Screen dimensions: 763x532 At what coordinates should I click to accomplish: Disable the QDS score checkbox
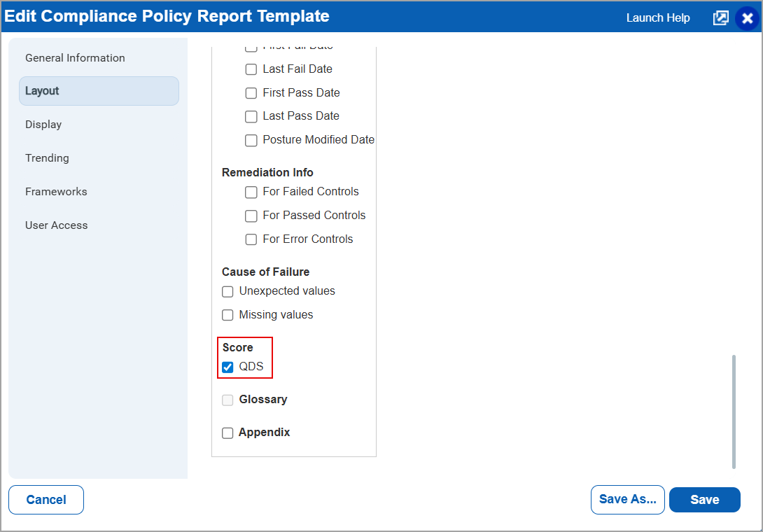point(227,367)
